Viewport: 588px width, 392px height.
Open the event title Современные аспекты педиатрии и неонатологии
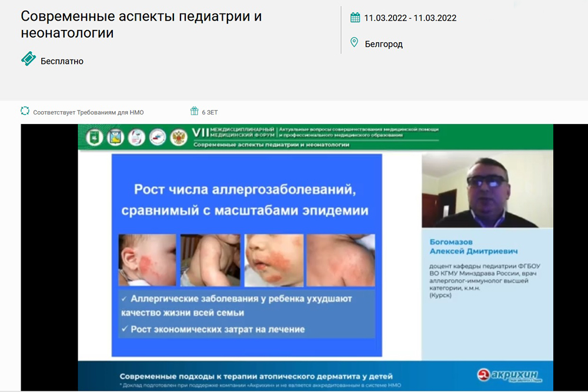point(141,25)
